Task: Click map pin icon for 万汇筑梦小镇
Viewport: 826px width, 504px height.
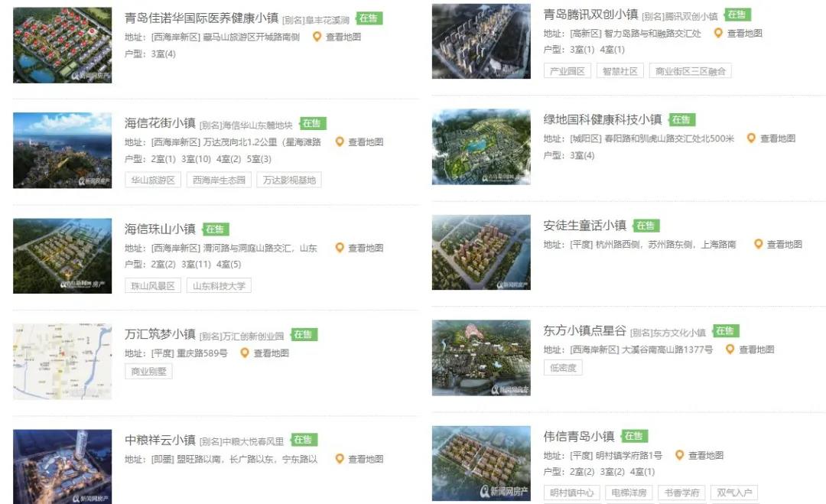Action: click(x=245, y=353)
